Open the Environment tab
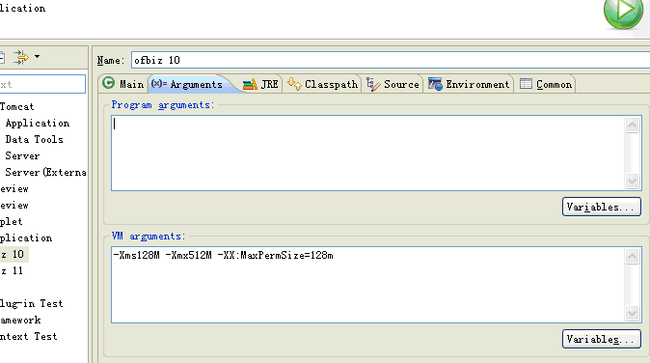Image resolution: width=650 pixels, height=363 pixels. coord(468,84)
